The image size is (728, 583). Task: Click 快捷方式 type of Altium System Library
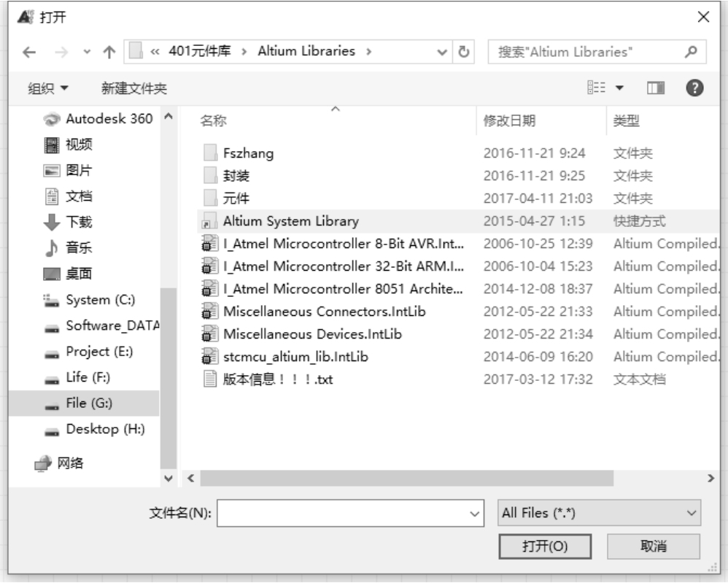[x=639, y=221]
